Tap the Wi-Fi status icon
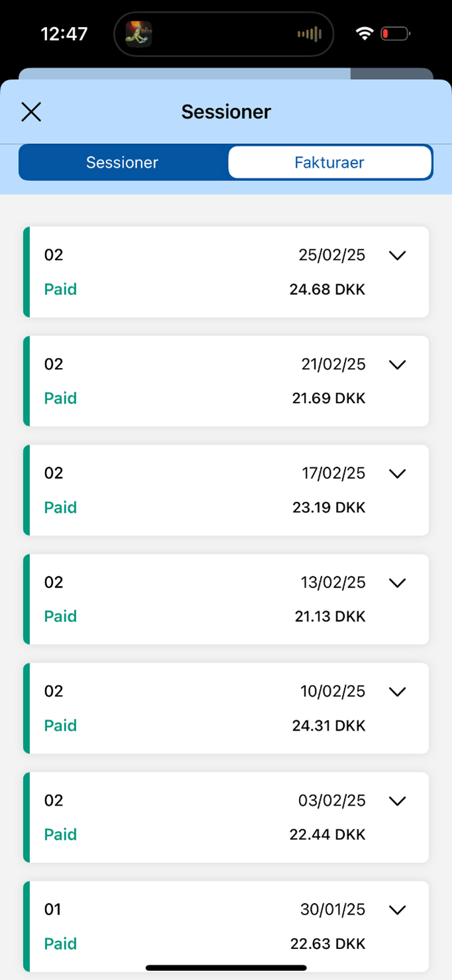 tap(364, 34)
